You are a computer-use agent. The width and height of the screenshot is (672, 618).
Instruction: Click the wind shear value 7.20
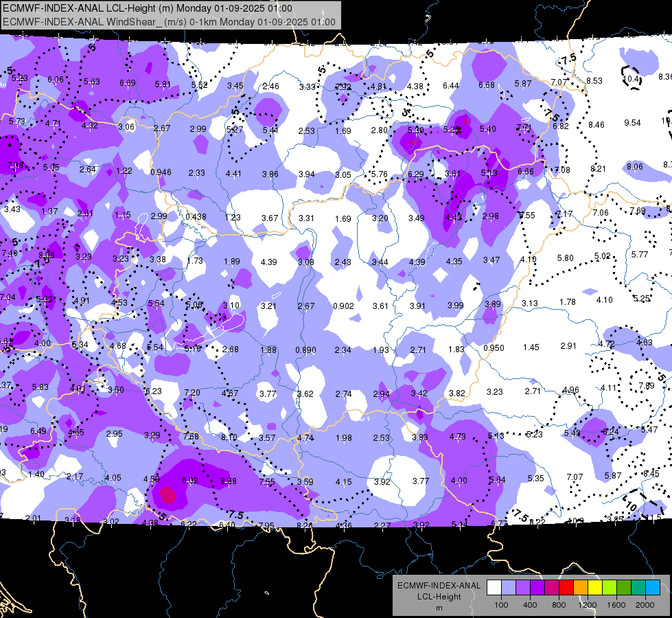[192, 392]
